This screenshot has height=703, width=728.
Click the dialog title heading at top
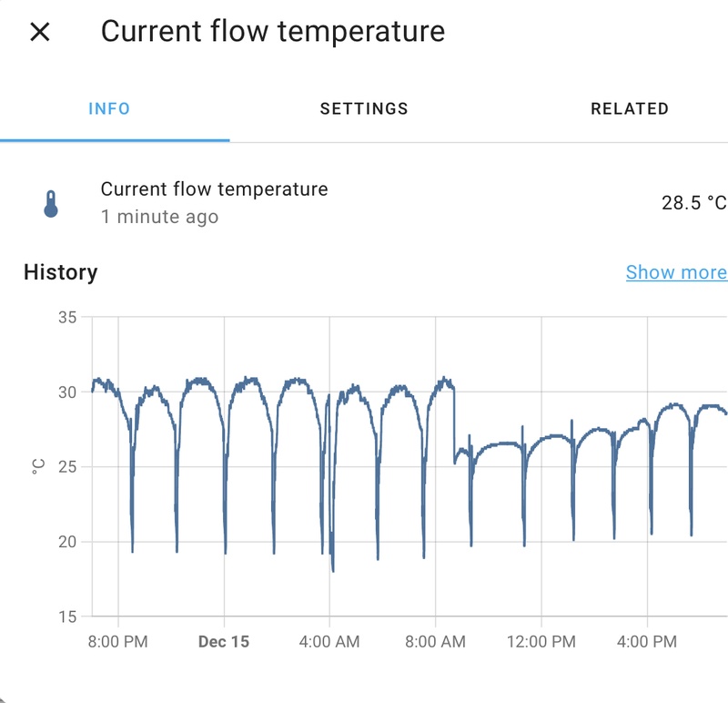point(273,32)
